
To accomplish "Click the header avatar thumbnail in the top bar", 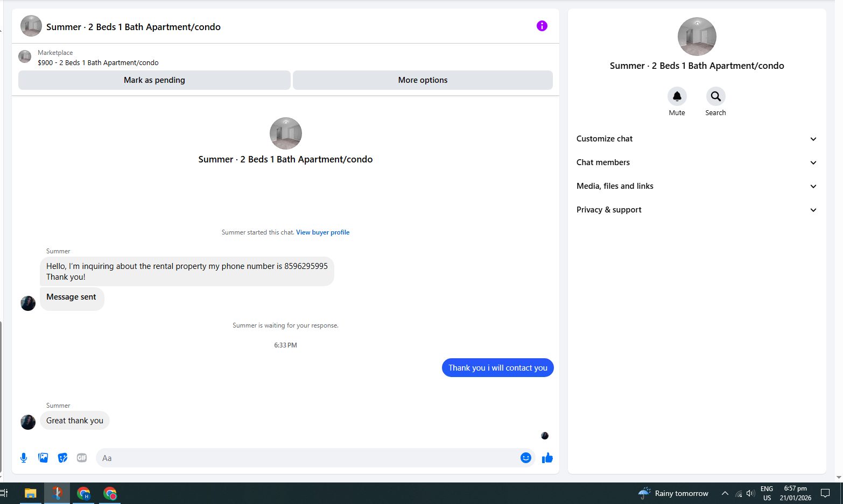I will pos(31,26).
